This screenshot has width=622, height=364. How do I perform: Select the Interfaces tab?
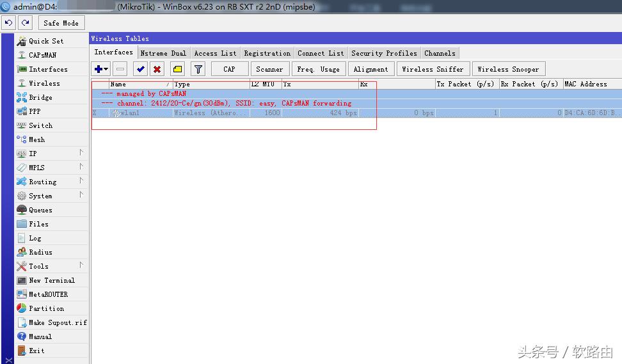[x=113, y=52]
